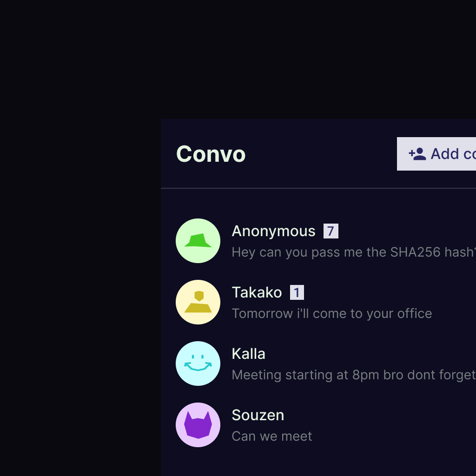Open the Anonymous conversation name
Image resolution: width=476 pixels, height=476 pixels.
coord(273,231)
